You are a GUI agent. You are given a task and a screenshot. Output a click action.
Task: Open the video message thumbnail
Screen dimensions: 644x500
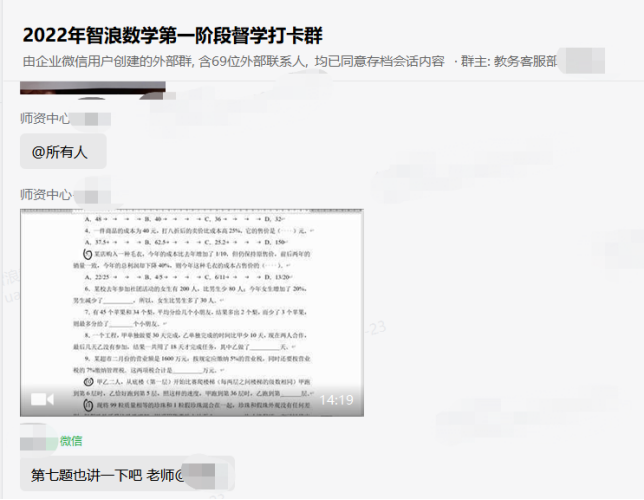(192, 313)
